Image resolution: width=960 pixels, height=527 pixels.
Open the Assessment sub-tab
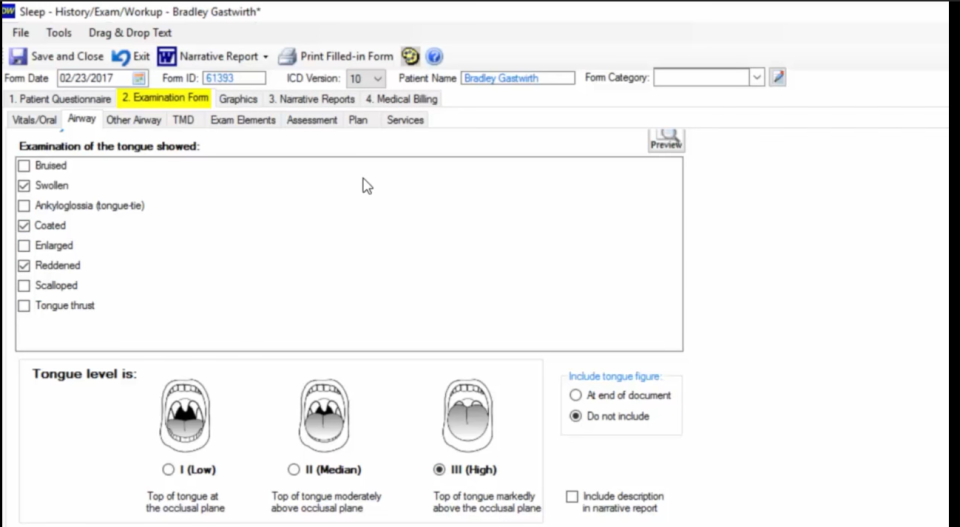[x=312, y=120]
